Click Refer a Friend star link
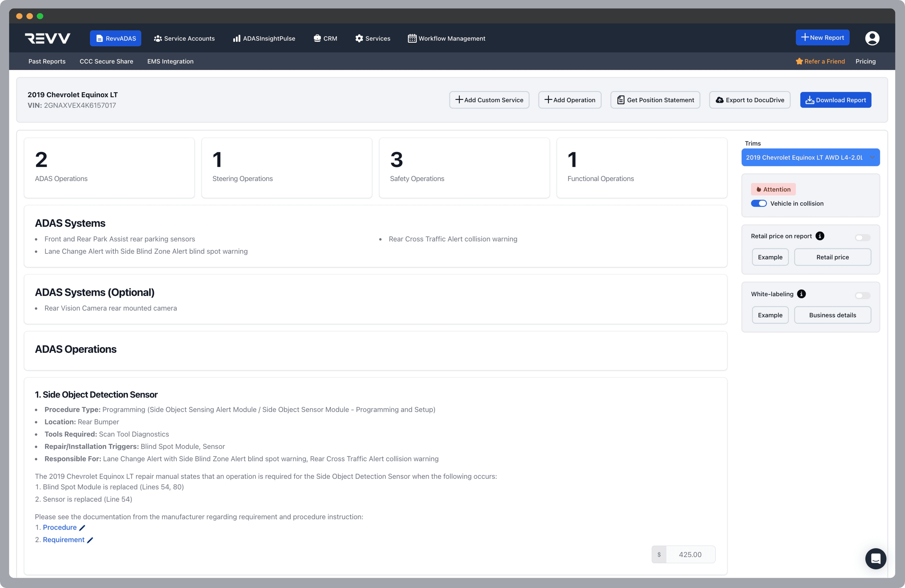The image size is (905, 588). pos(820,61)
